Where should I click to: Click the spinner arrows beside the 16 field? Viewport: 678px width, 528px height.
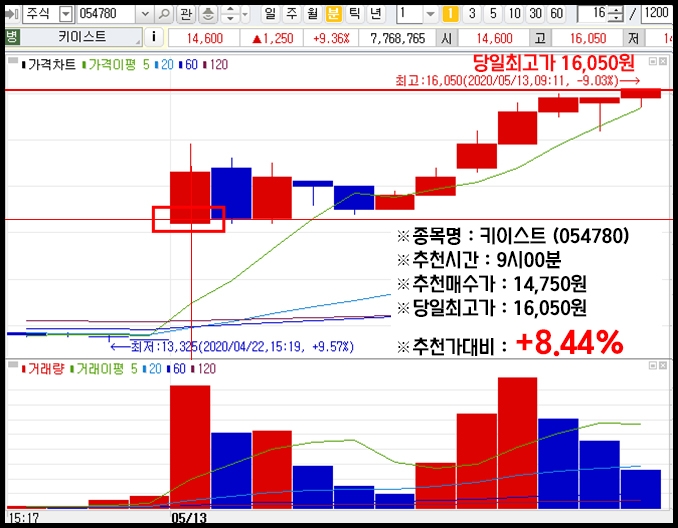coord(615,14)
